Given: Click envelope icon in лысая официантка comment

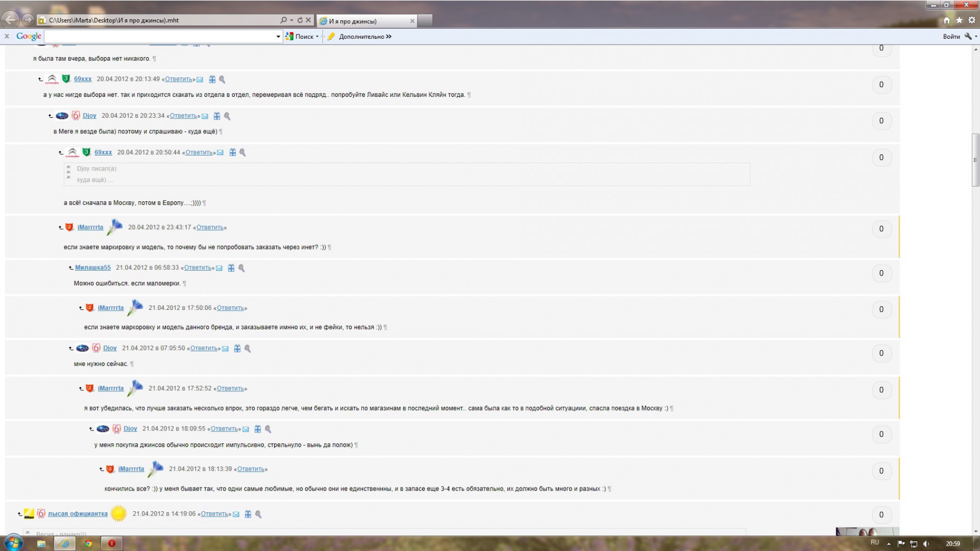Looking at the screenshot, I should coord(236,514).
